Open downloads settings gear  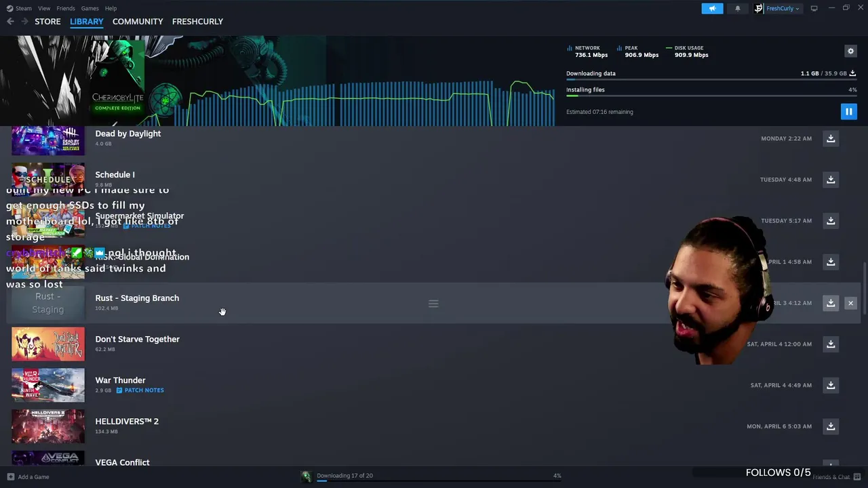850,51
